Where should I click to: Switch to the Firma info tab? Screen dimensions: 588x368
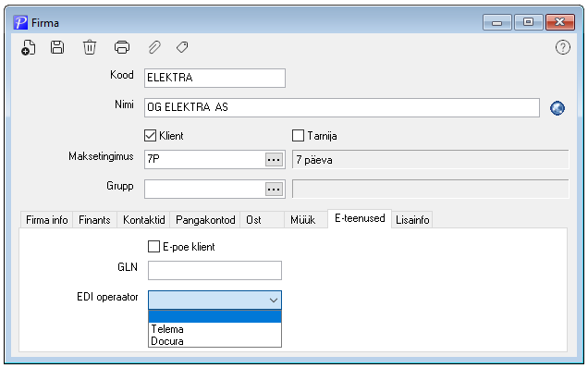click(x=47, y=220)
